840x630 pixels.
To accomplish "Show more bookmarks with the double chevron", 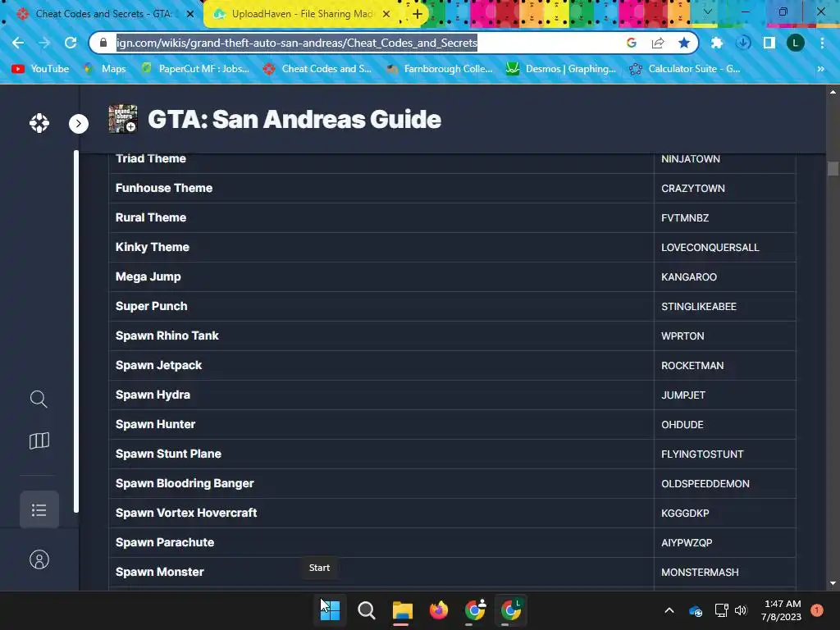I will [x=820, y=69].
